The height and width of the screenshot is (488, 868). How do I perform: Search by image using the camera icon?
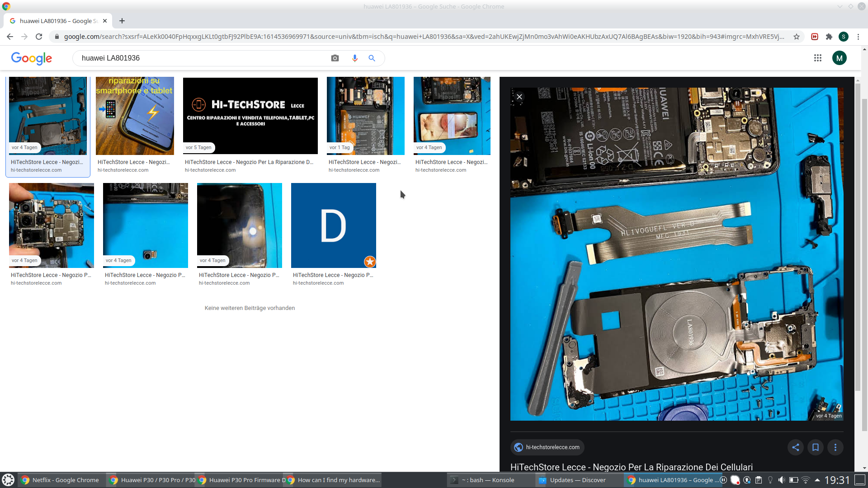pos(335,58)
